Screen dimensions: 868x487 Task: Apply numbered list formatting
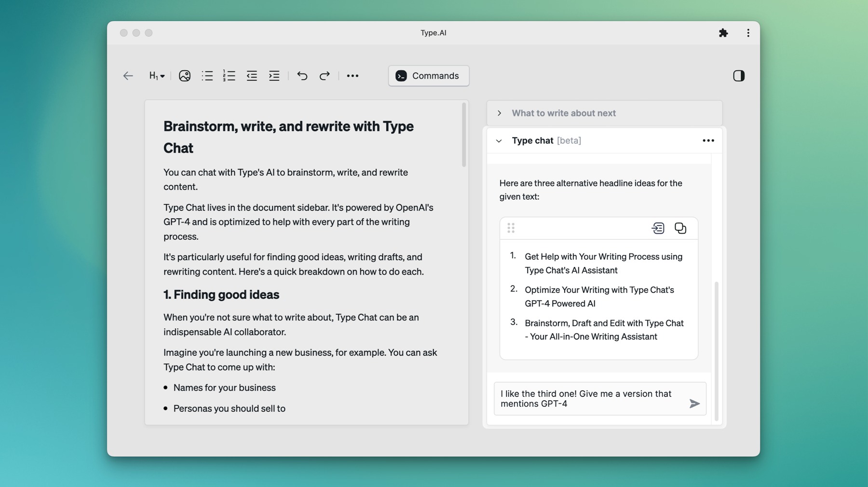click(229, 76)
